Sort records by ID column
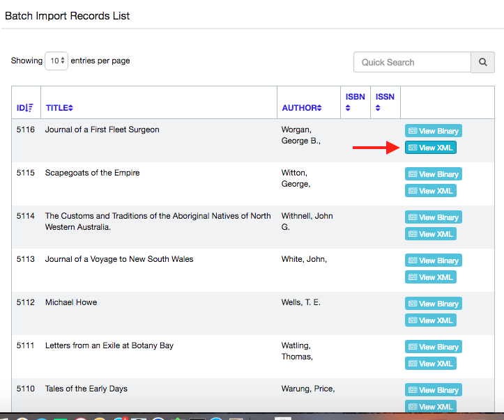504x420 pixels. pos(25,108)
